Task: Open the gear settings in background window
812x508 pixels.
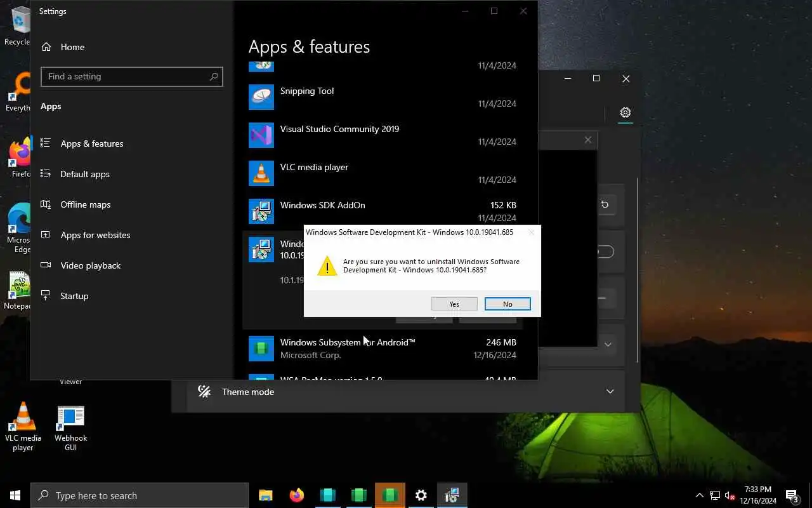Action: (x=625, y=112)
